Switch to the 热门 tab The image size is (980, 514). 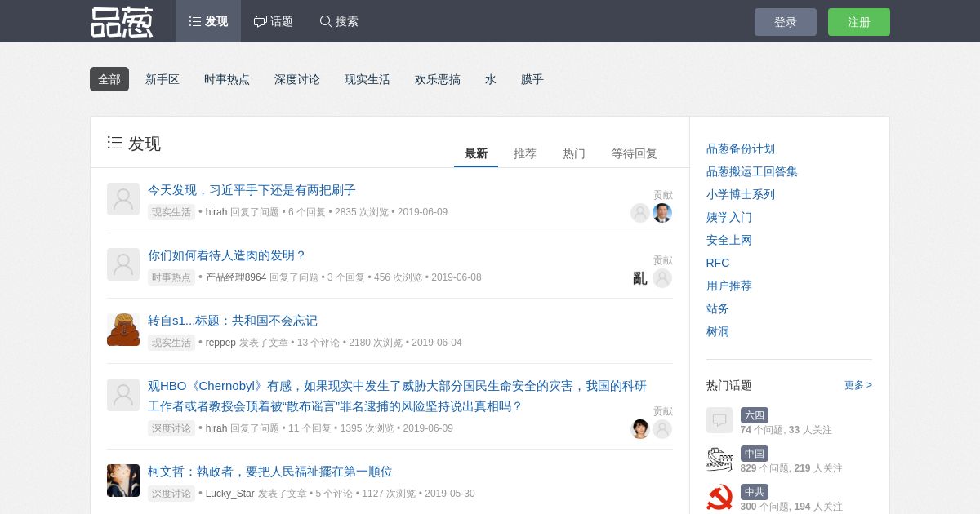coord(574,153)
